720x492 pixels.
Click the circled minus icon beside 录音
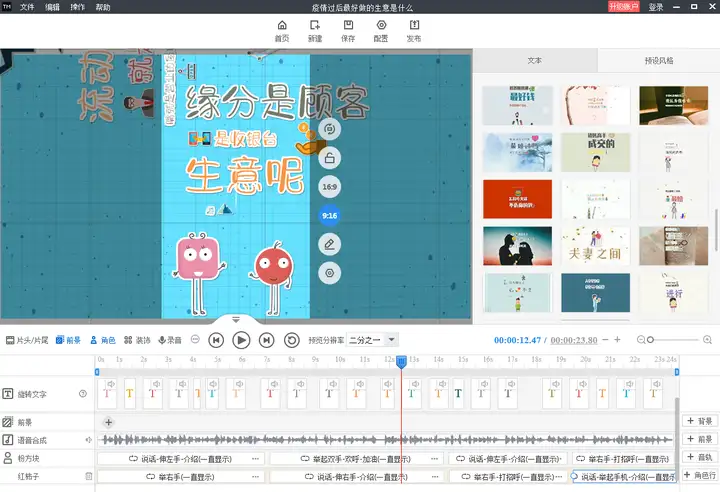[195, 339]
